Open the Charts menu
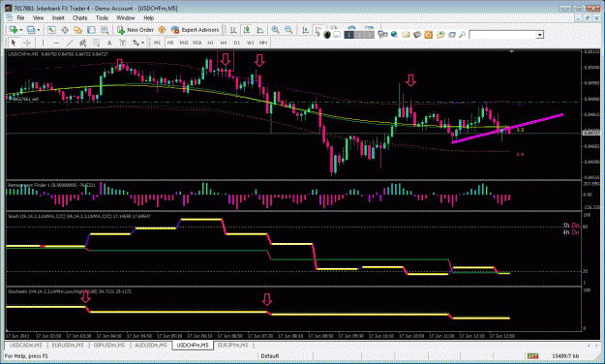Viewport: 605px width, 364px height. [80, 17]
